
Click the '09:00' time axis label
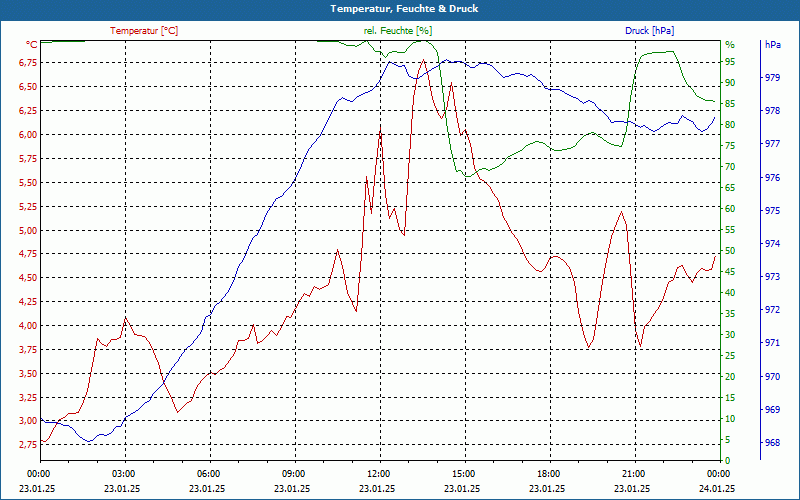tap(293, 473)
